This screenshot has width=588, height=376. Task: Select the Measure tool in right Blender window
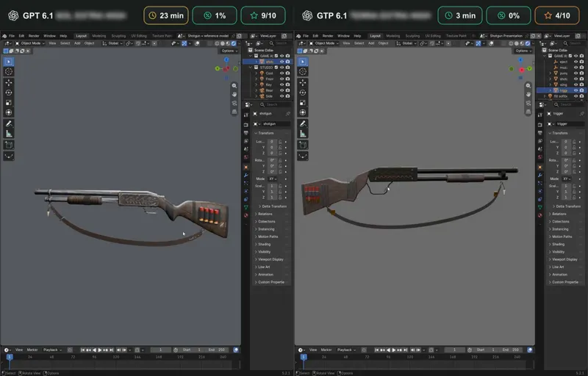pyautogui.click(x=303, y=134)
